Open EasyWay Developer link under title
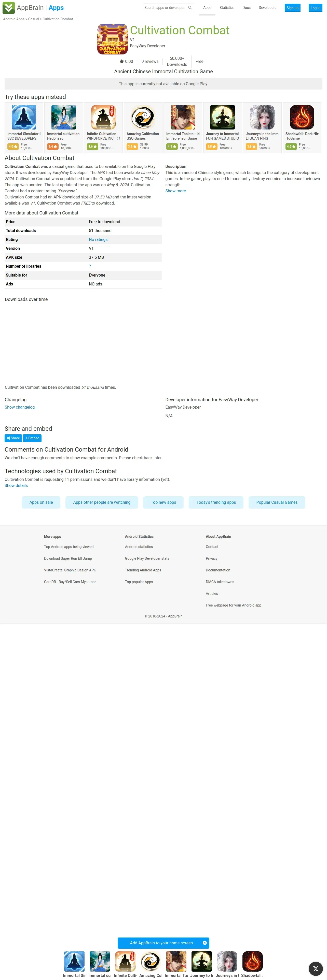Viewport: 327px width, 980px height. click(x=147, y=46)
